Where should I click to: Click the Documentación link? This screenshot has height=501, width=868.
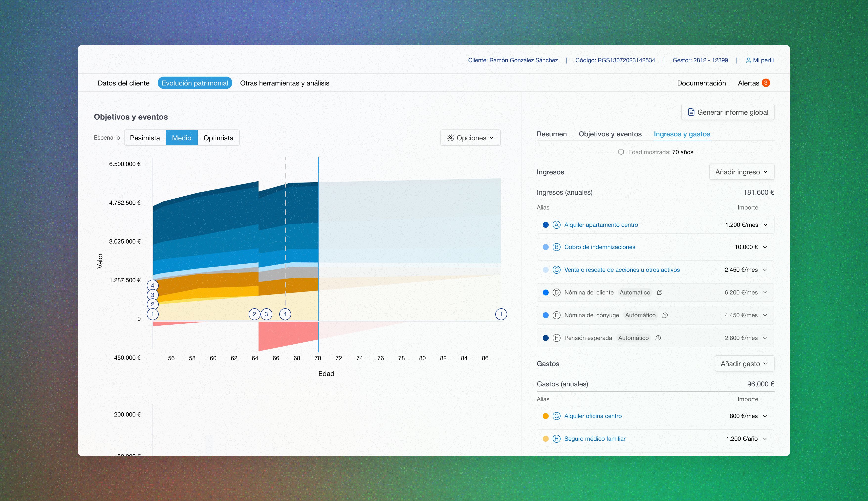pyautogui.click(x=701, y=83)
